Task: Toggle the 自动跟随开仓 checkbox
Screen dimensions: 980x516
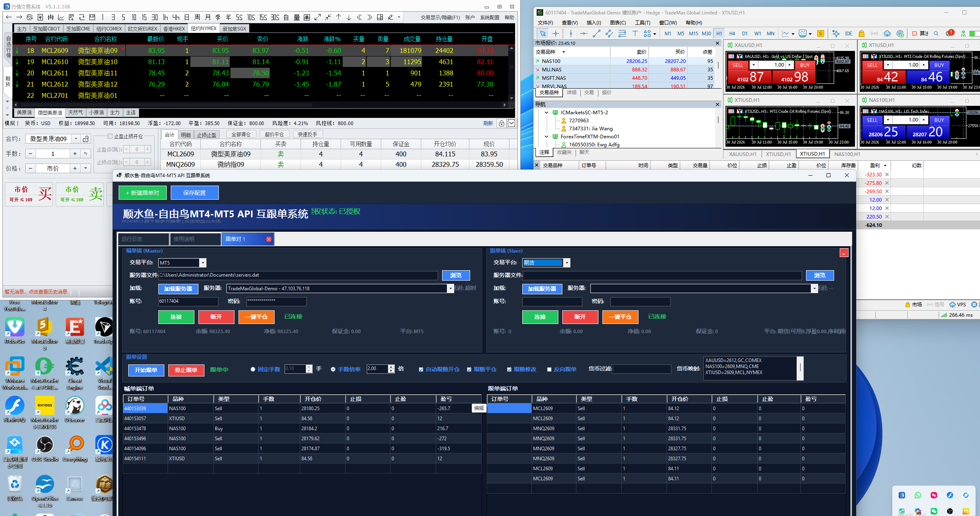Action: 421,369
